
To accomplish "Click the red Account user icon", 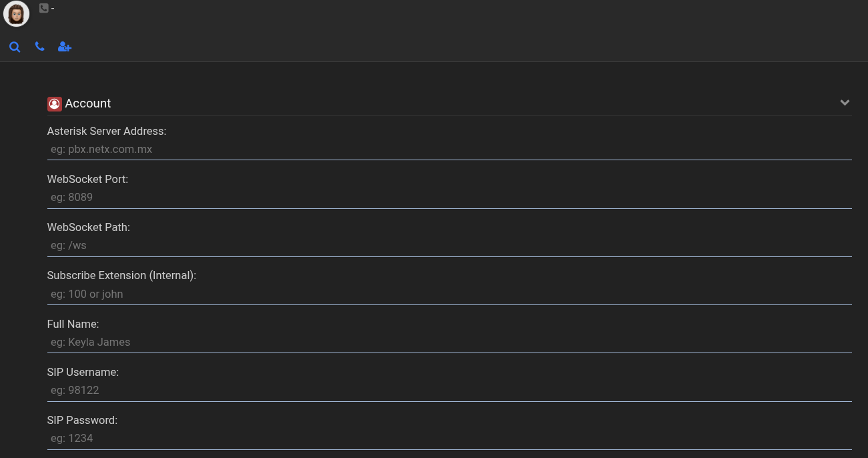I will pyautogui.click(x=55, y=103).
